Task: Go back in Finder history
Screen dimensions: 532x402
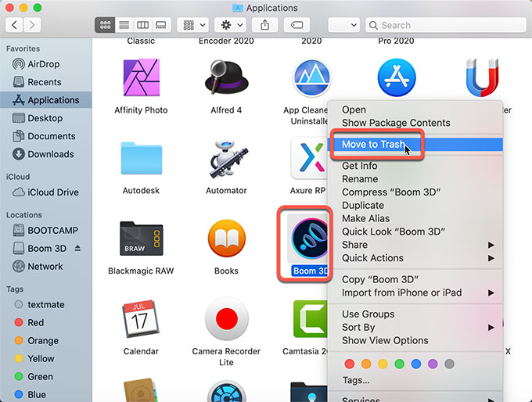Action: [x=14, y=25]
